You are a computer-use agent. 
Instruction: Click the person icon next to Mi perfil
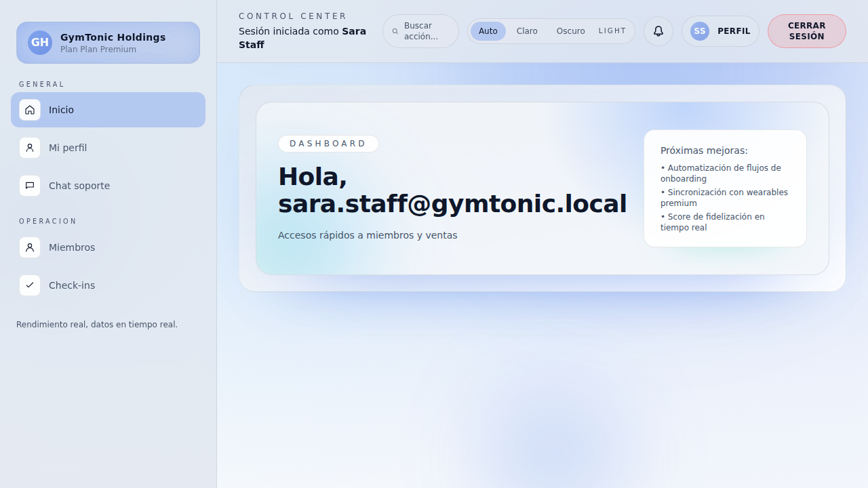(x=30, y=148)
